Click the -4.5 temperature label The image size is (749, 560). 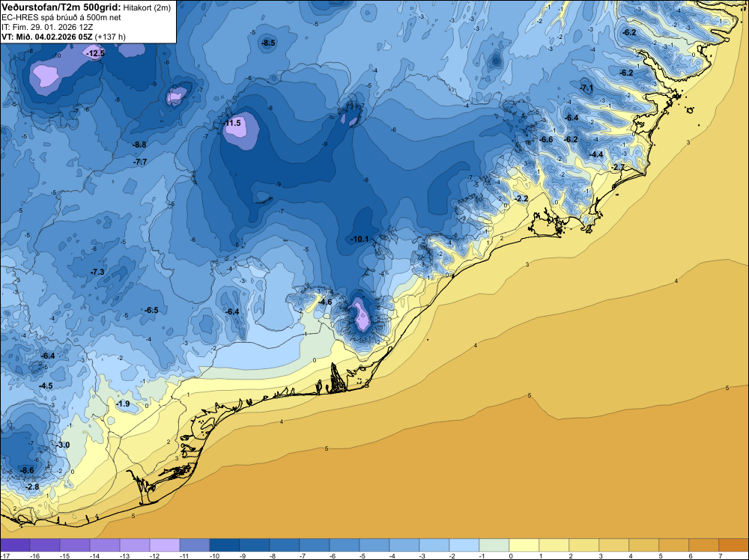[x=46, y=386]
